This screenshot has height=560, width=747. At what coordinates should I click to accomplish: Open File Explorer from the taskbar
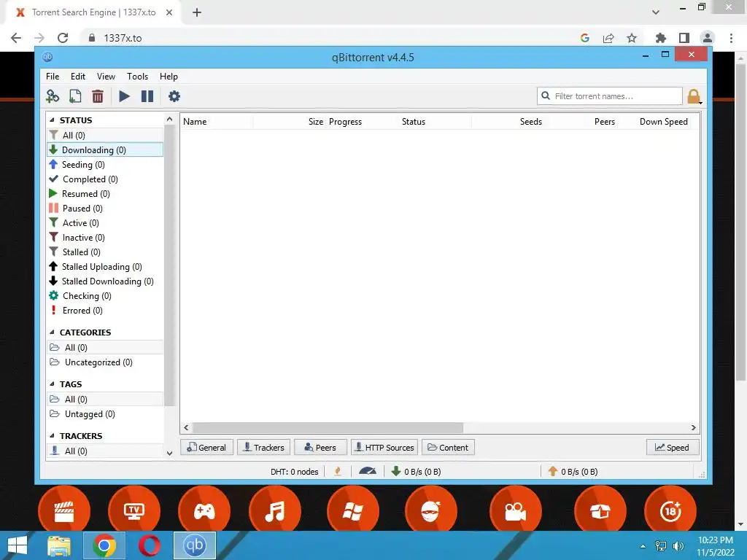[x=59, y=545]
